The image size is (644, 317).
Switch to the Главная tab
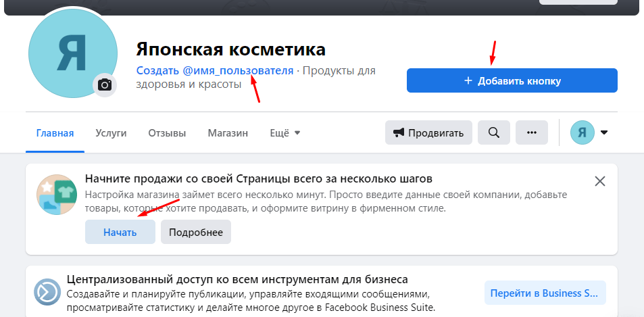click(x=55, y=133)
